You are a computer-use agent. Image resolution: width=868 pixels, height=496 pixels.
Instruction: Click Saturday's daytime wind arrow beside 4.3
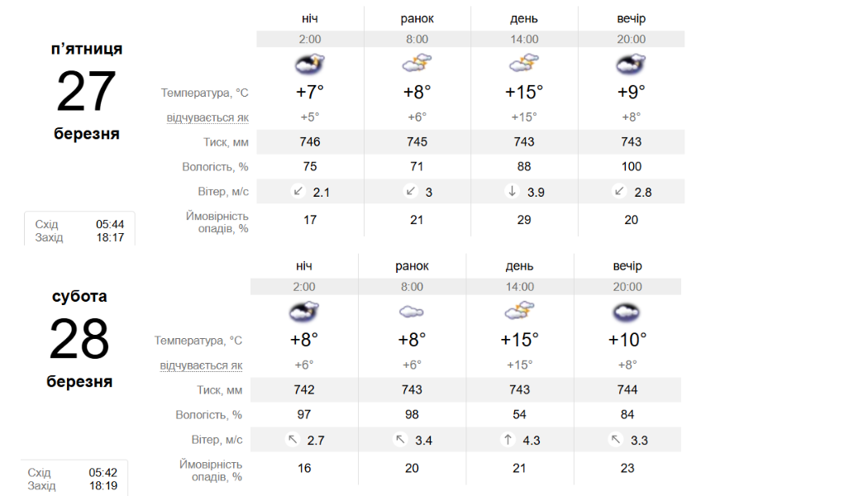pos(508,440)
